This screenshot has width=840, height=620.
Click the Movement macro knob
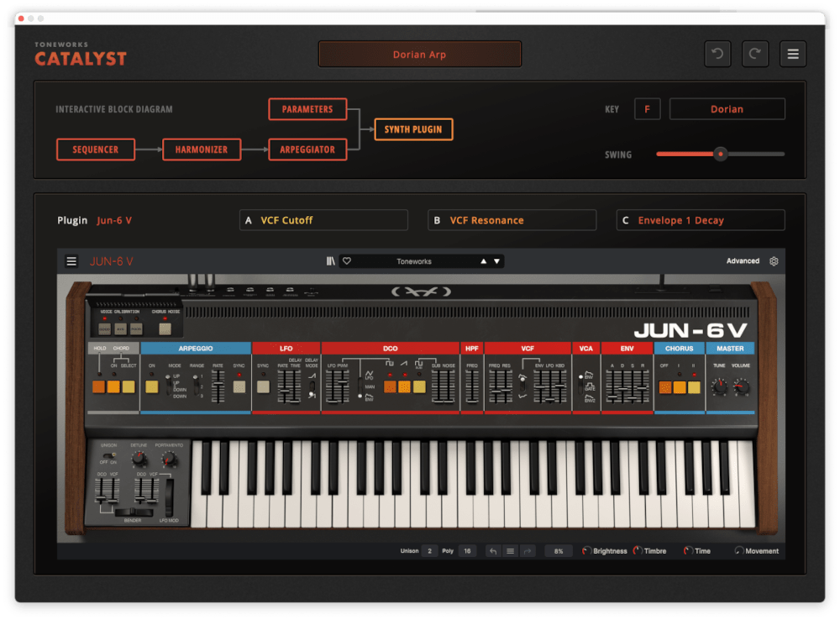(738, 551)
